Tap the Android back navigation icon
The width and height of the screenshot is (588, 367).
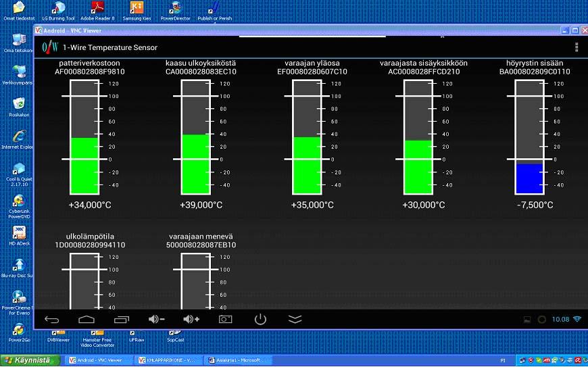[x=52, y=319]
